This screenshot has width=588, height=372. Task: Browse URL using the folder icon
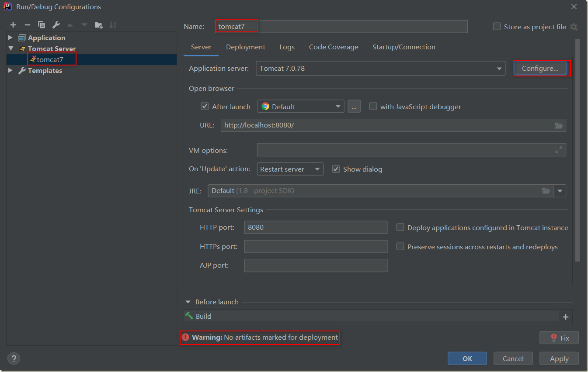(559, 125)
